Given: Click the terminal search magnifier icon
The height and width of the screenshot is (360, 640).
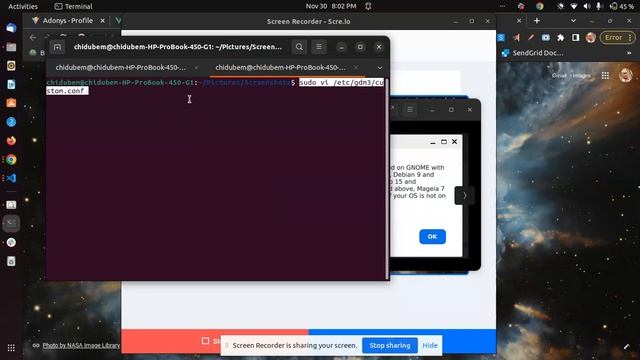Looking at the screenshot, I should pos(299,47).
